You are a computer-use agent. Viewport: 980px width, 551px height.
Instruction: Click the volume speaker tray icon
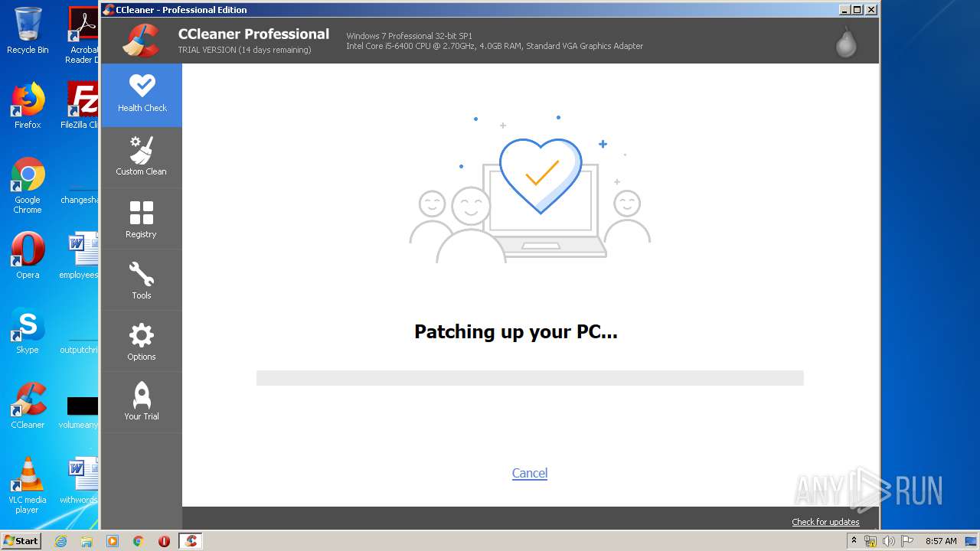pos(889,541)
